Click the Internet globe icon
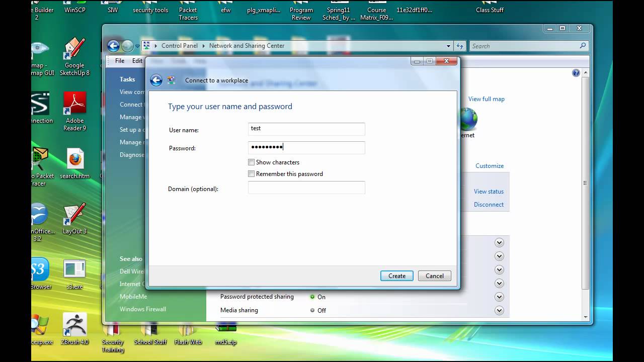644x362 pixels. (x=468, y=120)
